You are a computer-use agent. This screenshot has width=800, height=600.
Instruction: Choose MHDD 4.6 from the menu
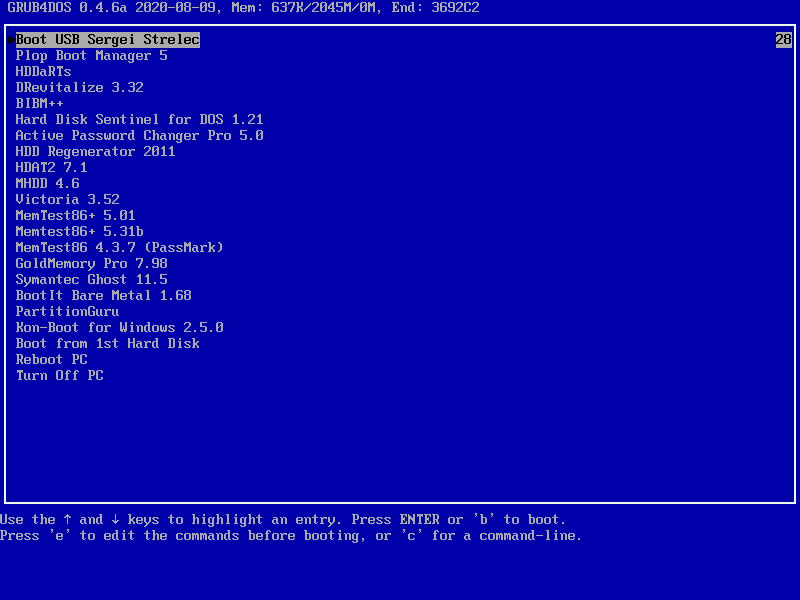pos(47,184)
